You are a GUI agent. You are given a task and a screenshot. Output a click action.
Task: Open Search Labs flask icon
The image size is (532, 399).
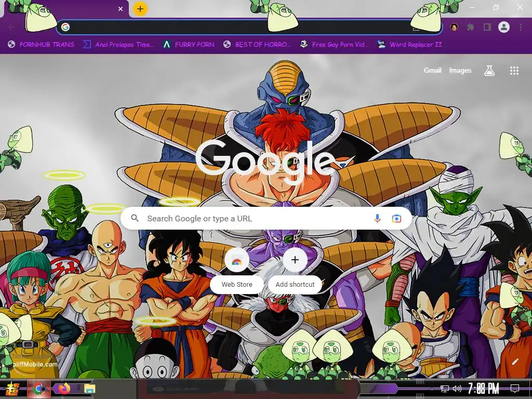pos(489,71)
